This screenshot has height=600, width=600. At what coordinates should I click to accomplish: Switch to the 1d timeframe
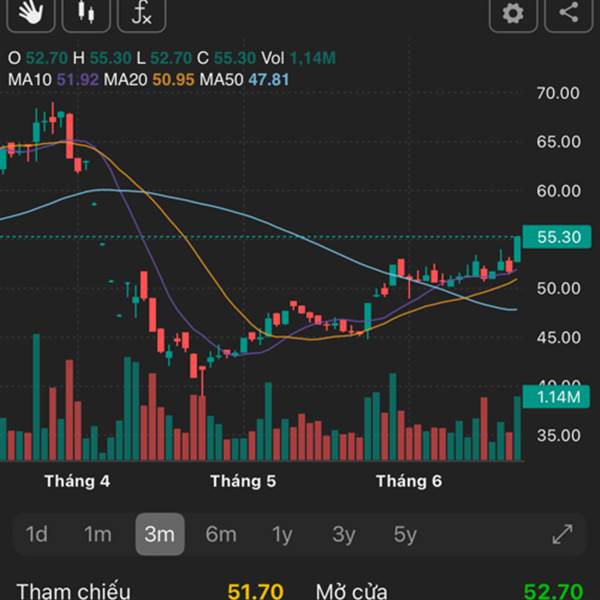(36, 534)
